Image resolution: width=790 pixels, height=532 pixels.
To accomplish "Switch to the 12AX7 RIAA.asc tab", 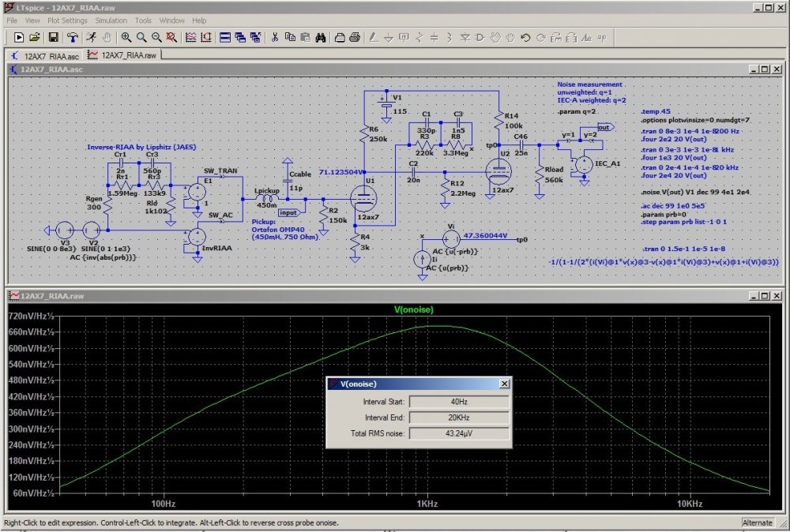I will coord(44,55).
